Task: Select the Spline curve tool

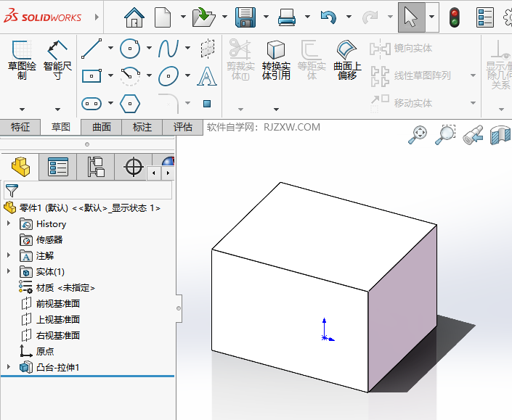Action: [x=168, y=49]
